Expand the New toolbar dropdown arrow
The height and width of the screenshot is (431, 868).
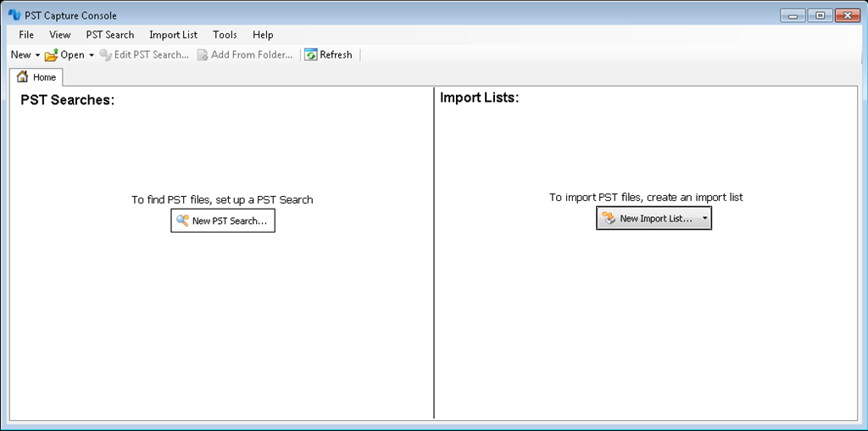tap(37, 55)
